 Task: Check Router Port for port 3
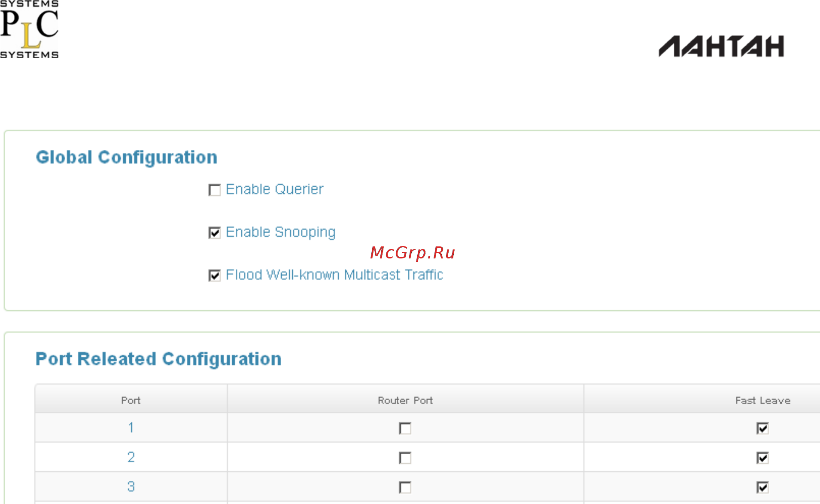pyautogui.click(x=405, y=487)
